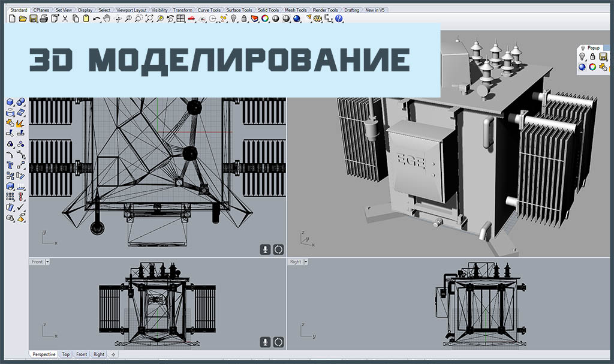Click the add viewport tab plus button
The width and height of the screenshot is (614, 364).
113,354
